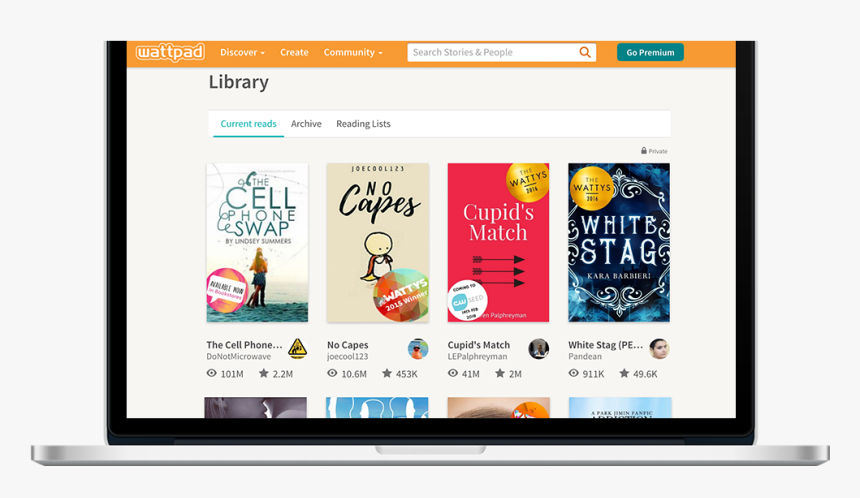Expand the Community dropdown menu
Viewport: 860px width, 498px height.
click(353, 52)
